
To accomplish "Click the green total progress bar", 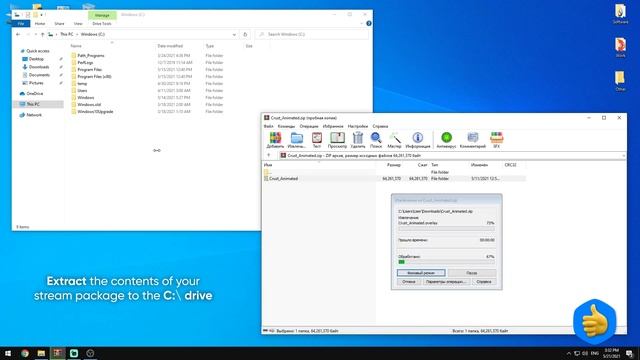I will pyautogui.click(x=446, y=262).
